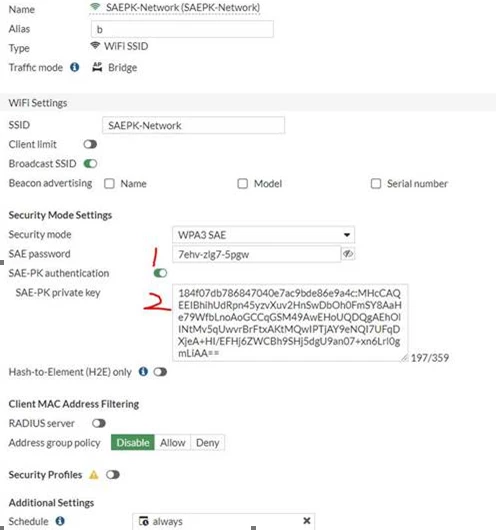Click the Security Profiles warning icon

(x=94, y=475)
